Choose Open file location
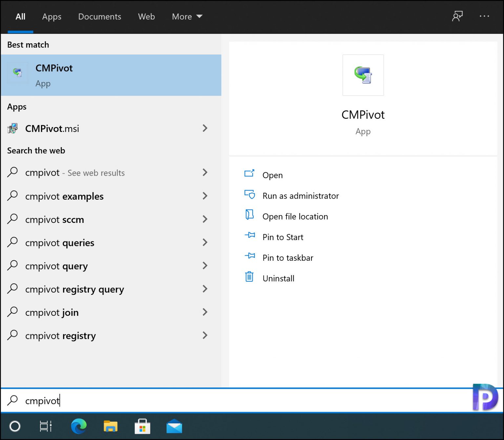The height and width of the screenshot is (440, 504). (295, 216)
